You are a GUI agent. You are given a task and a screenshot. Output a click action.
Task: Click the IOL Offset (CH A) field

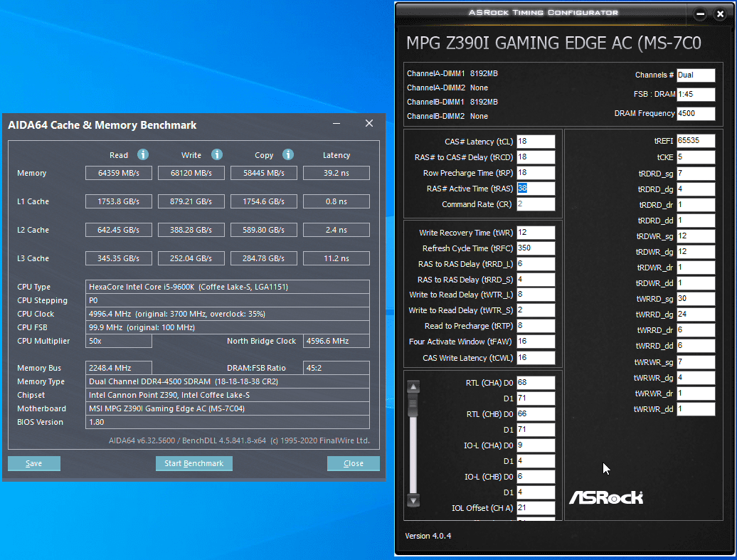[x=536, y=508]
